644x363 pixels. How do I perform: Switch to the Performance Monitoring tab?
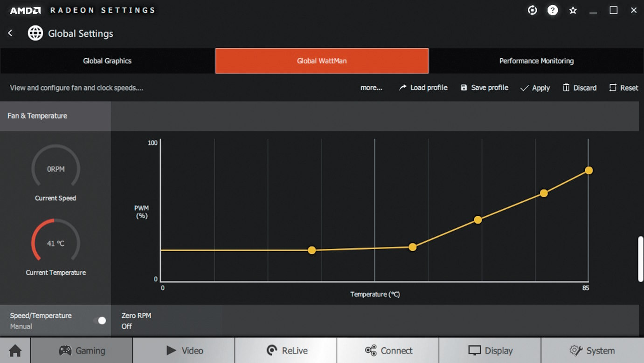tap(536, 61)
